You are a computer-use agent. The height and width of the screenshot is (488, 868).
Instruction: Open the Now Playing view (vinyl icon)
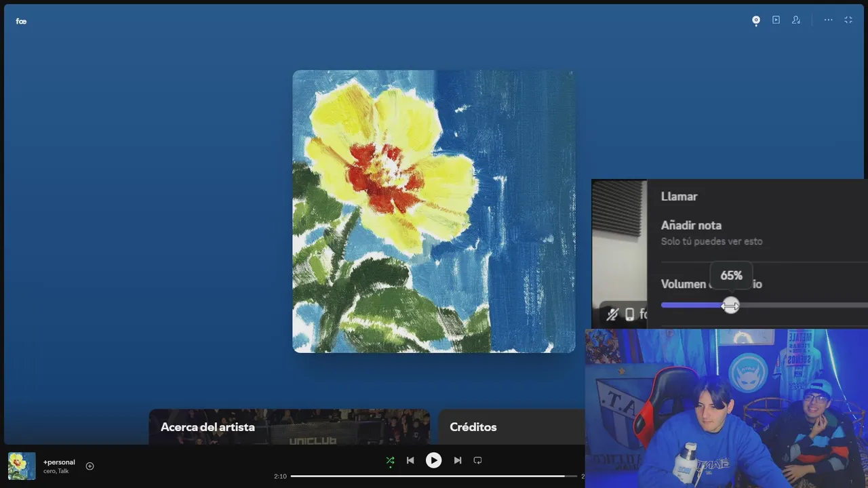click(756, 20)
